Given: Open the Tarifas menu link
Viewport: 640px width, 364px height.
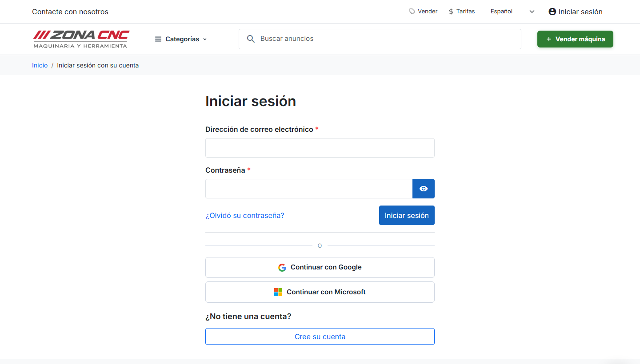Looking at the screenshot, I should pos(462,12).
